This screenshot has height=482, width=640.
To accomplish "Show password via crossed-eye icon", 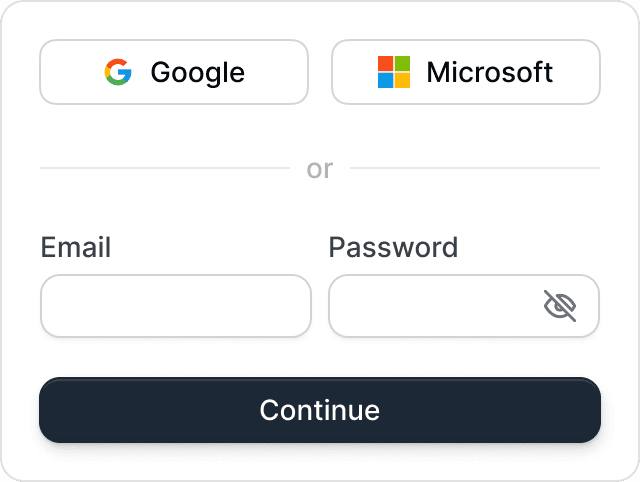I will 560,306.
